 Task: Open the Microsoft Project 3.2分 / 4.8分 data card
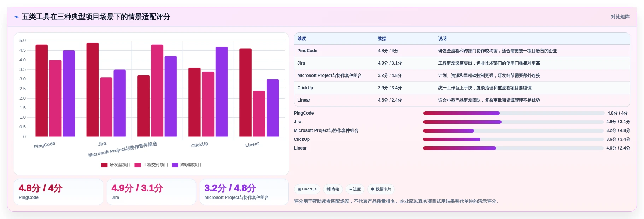tap(244, 192)
